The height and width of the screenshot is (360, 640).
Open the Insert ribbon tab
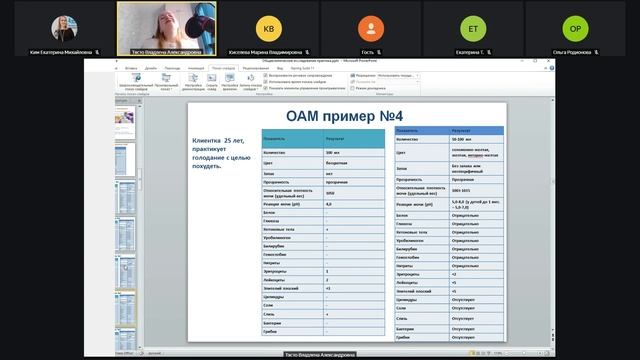[131, 68]
